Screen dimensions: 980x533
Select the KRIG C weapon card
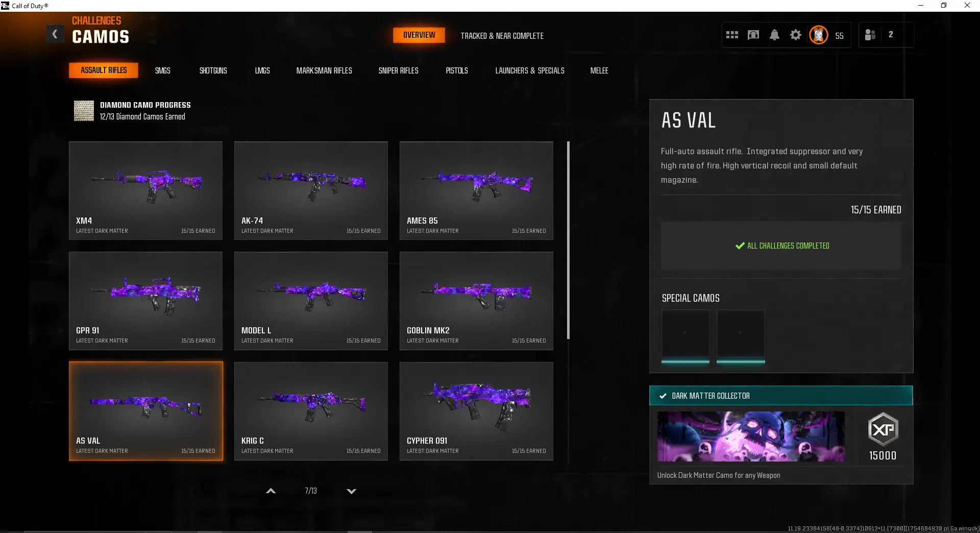coord(311,411)
